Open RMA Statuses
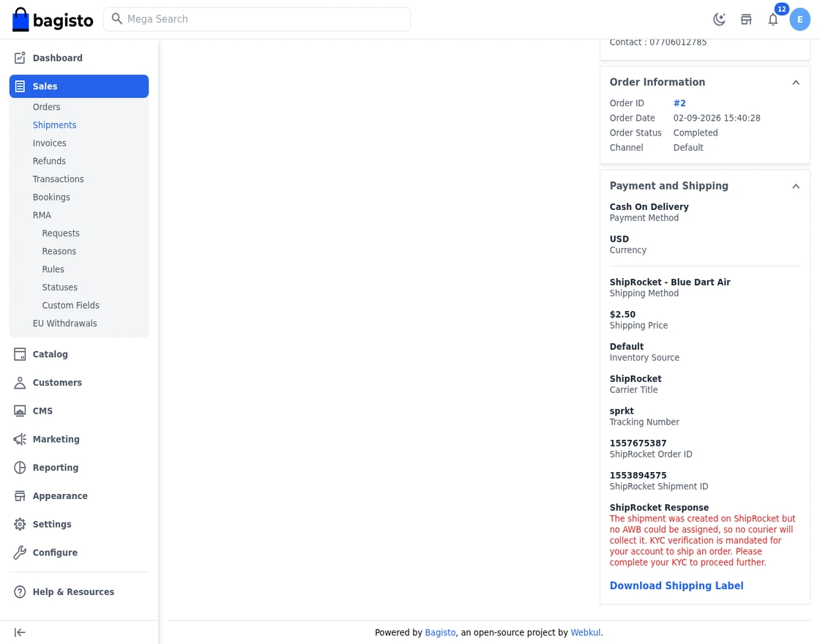 point(59,288)
